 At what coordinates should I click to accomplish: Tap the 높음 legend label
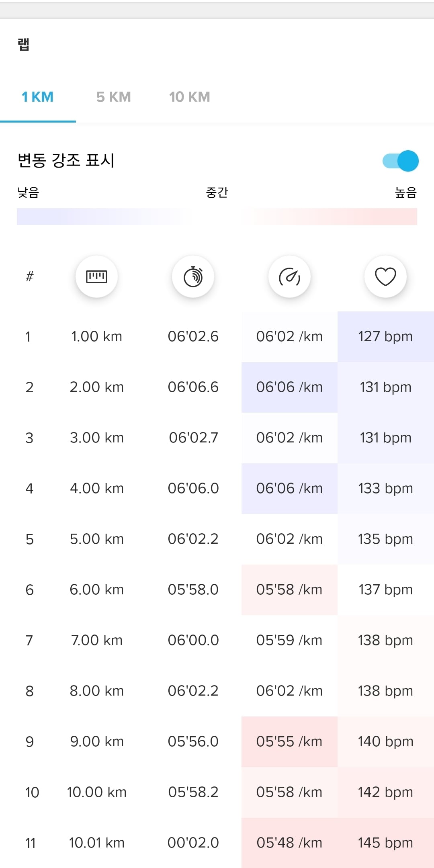pos(406,192)
